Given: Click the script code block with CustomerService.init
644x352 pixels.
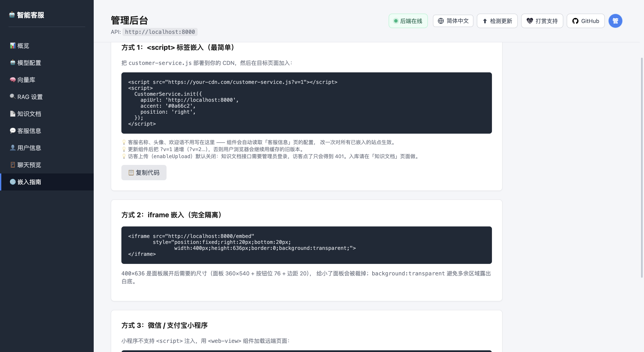Looking at the screenshot, I should click(x=306, y=103).
